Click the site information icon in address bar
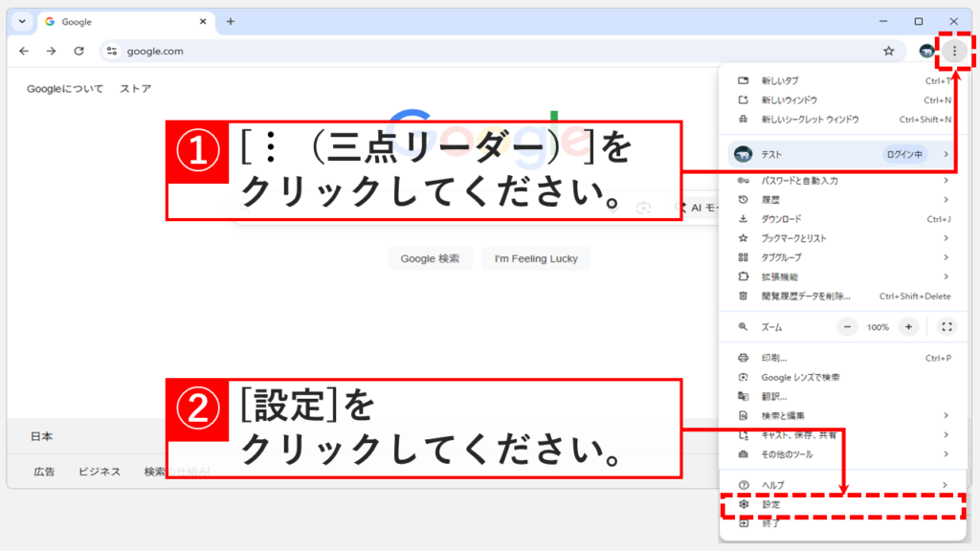This screenshot has height=551, width=980. [112, 51]
